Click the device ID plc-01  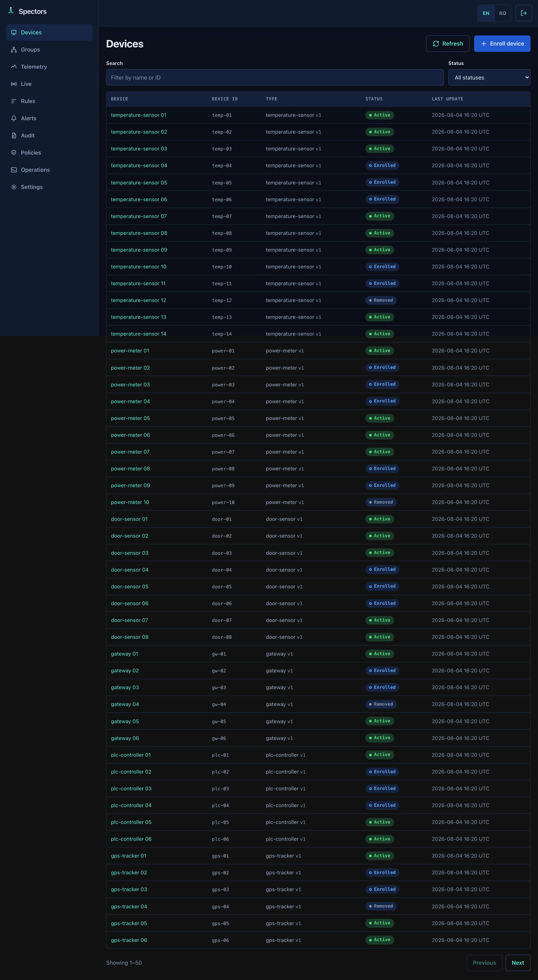[x=220, y=755]
